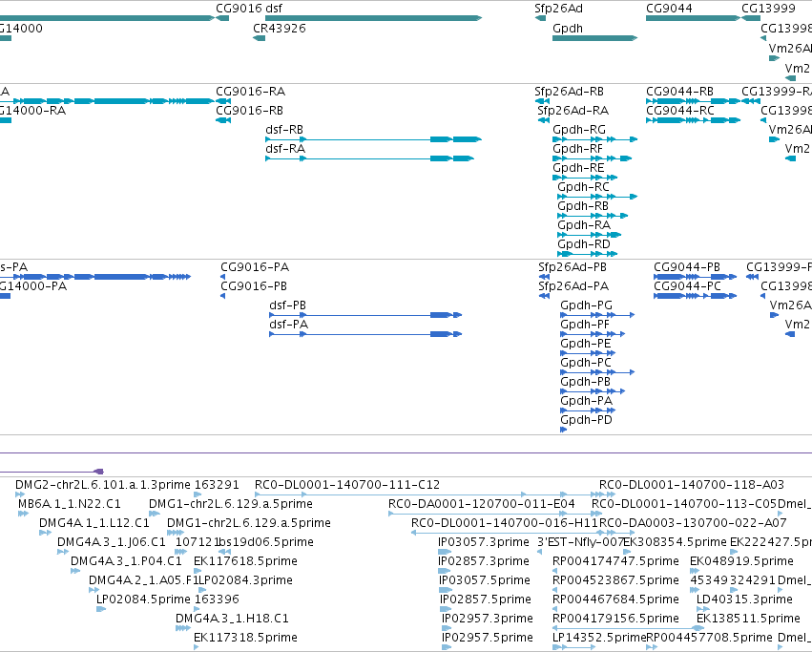Click the Sfp26Ad-RA transcript label

pyautogui.click(x=573, y=111)
